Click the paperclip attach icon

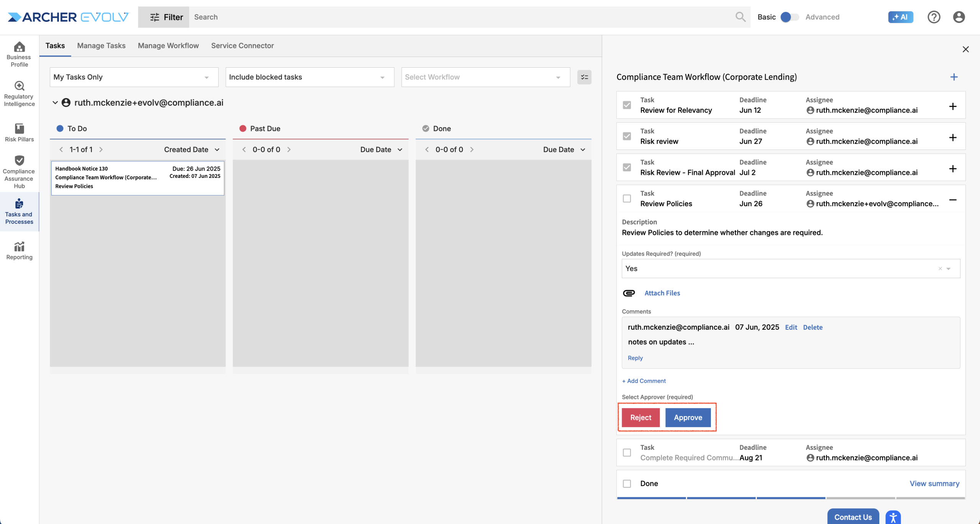tap(629, 293)
